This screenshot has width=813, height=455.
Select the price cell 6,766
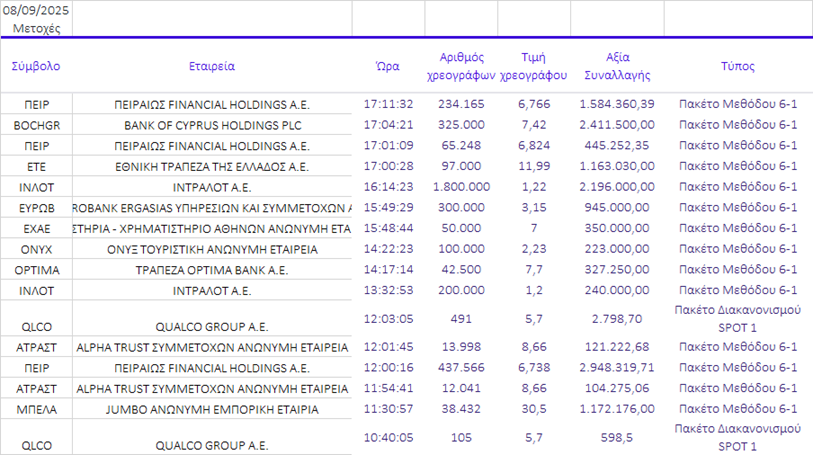(534, 104)
